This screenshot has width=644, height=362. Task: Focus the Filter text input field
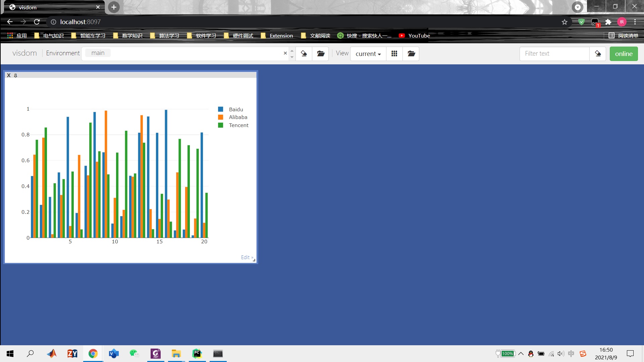(x=554, y=54)
